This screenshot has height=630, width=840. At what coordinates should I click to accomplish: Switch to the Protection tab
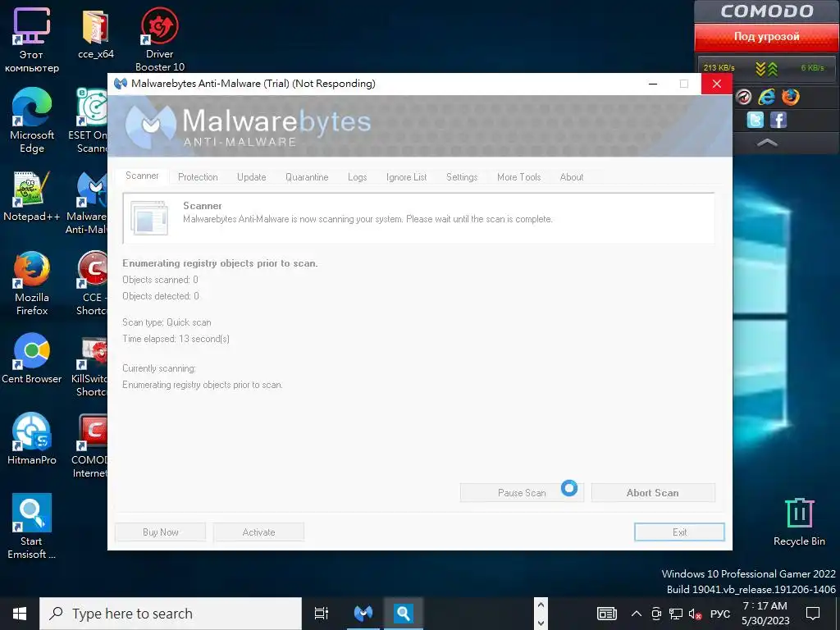[x=198, y=177]
